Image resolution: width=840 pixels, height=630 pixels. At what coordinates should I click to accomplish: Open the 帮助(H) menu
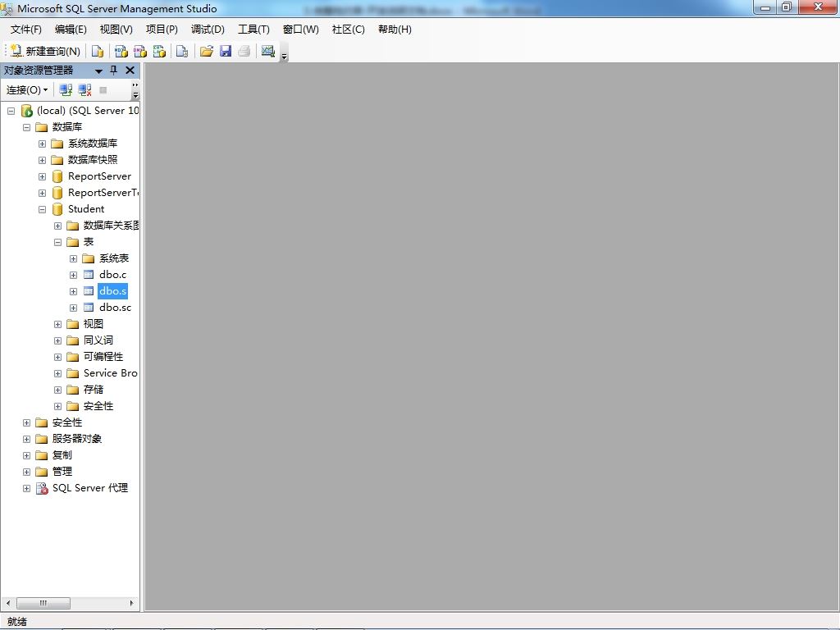[x=395, y=30]
